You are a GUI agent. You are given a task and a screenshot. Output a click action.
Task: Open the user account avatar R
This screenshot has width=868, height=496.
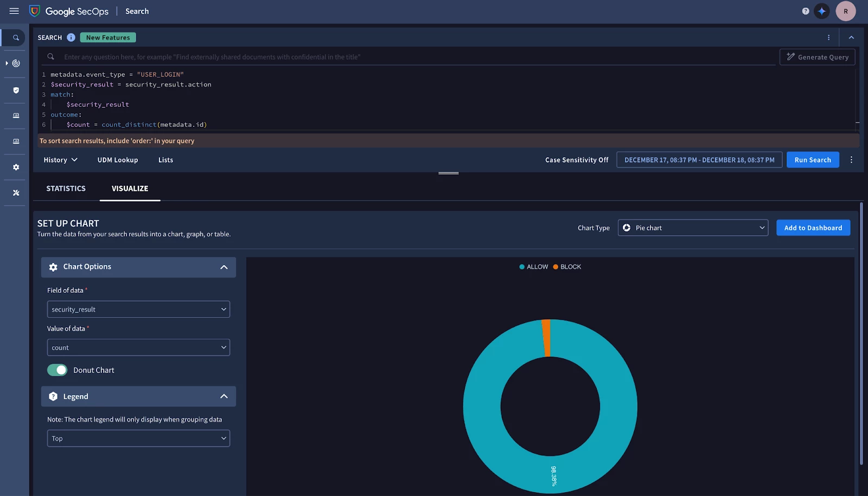[846, 11]
